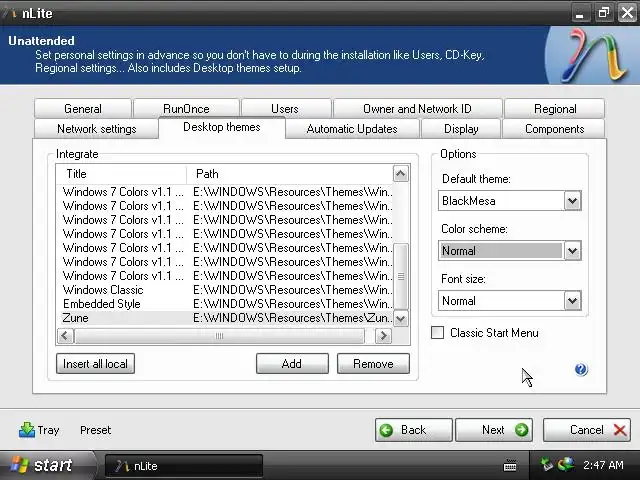Click the nLite icon in title bar
The image size is (640, 480).
10,13
